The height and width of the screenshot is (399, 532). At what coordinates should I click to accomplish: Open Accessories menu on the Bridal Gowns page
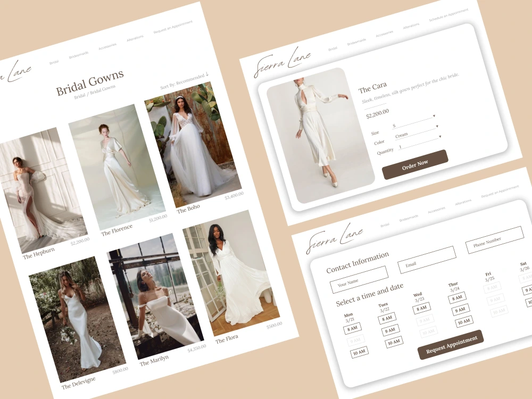(x=107, y=46)
